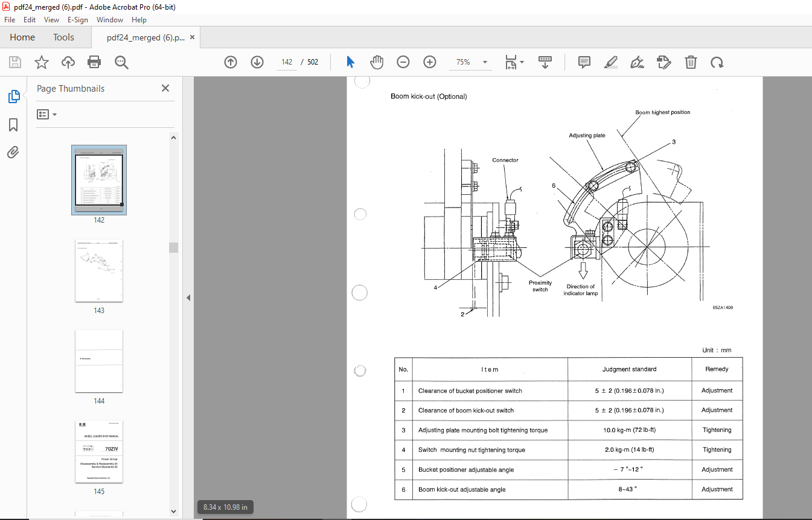Click the '2.0 kg-m (14 lb-ft)' value
Screen dimensions: 812x520
629,450
